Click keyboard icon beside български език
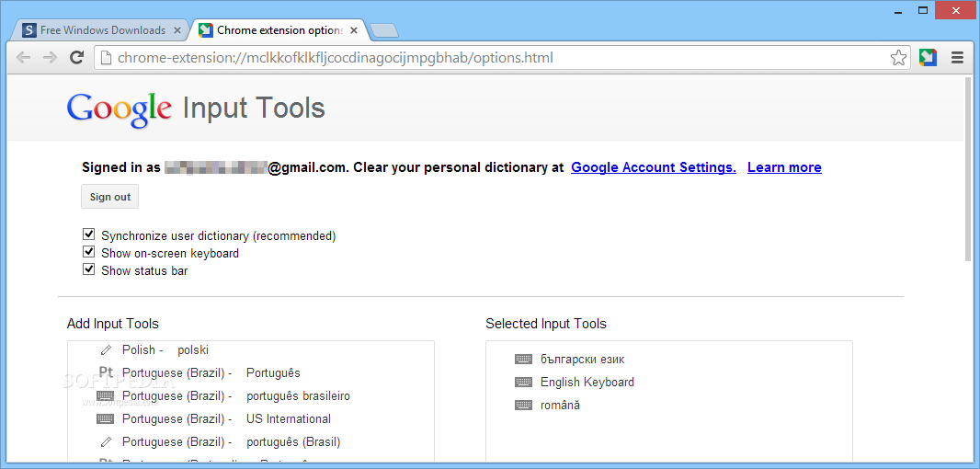 [x=524, y=359]
